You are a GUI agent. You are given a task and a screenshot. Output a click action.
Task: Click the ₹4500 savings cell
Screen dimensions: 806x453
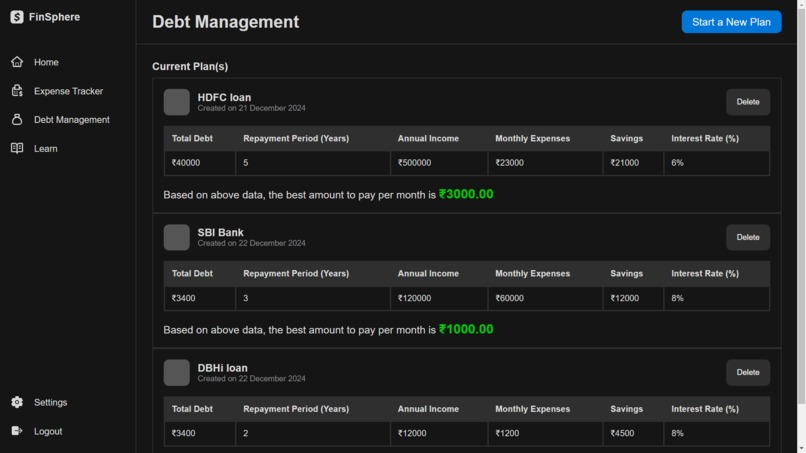coord(633,433)
